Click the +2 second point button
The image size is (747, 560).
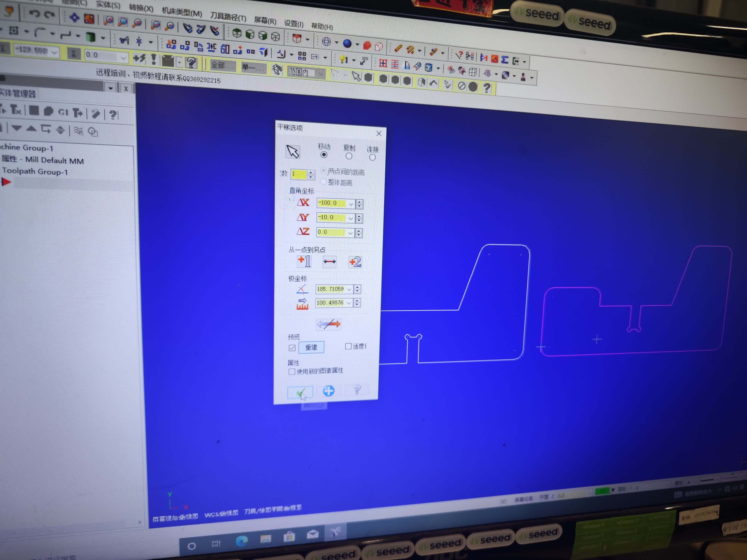tap(355, 262)
